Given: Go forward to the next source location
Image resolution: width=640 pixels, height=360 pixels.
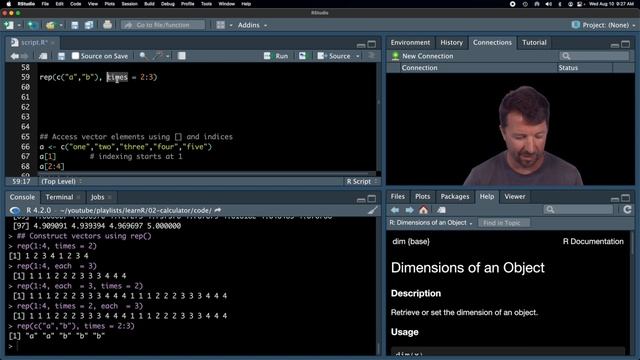Looking at the screenshot, I should coord(24,56).
